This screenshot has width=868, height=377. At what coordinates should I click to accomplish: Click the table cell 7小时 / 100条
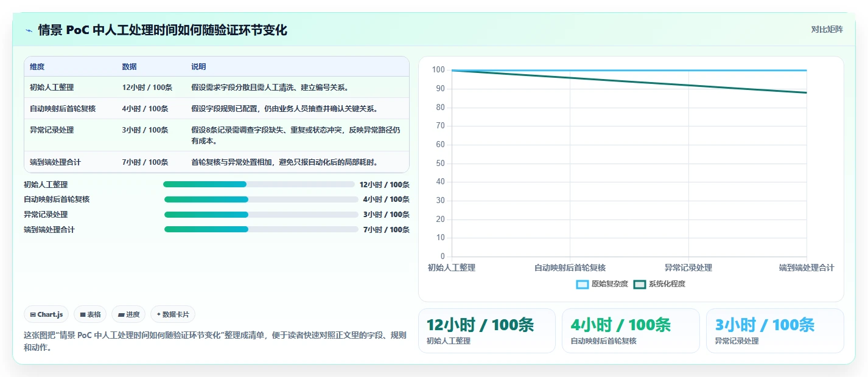click(145, 162)
